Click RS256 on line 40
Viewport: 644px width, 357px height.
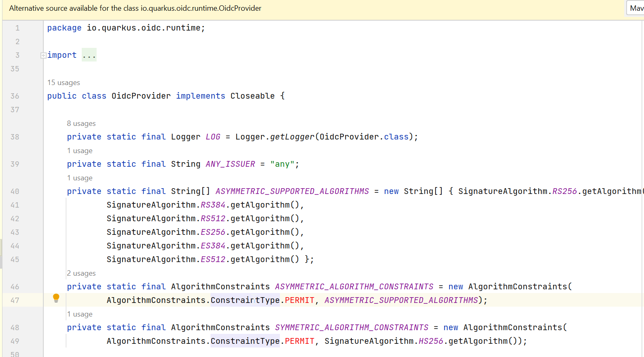coord(565,191)
